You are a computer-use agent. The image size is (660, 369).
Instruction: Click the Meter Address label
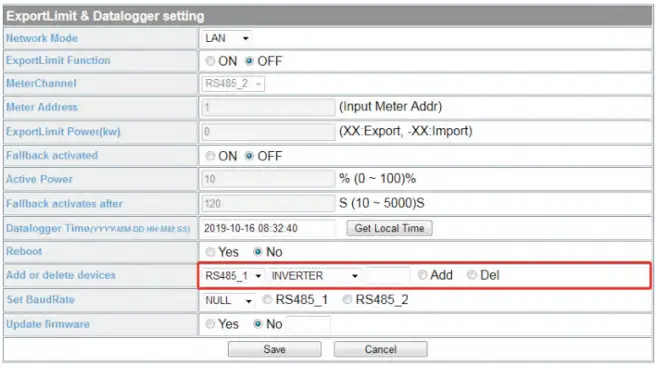[42, 107]
